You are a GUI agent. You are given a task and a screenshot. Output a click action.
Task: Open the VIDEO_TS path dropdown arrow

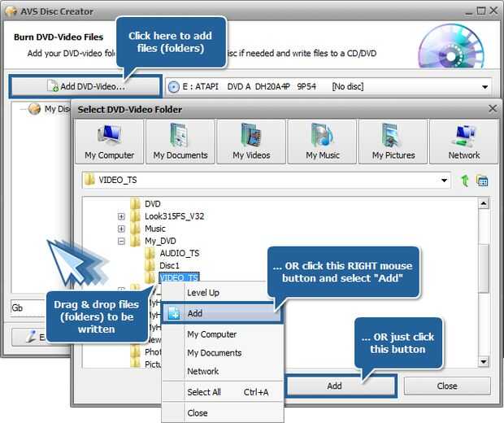pyautogui.click(x=444, y=181)
